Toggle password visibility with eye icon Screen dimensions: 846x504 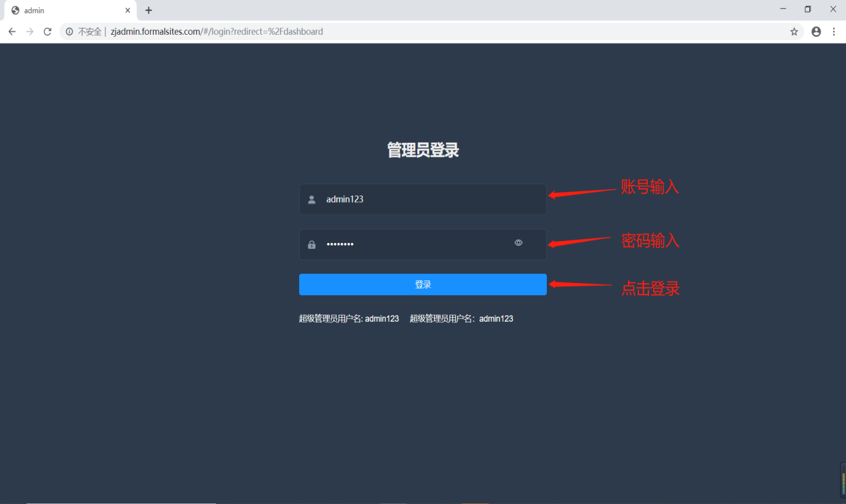(x=518, y=243)
